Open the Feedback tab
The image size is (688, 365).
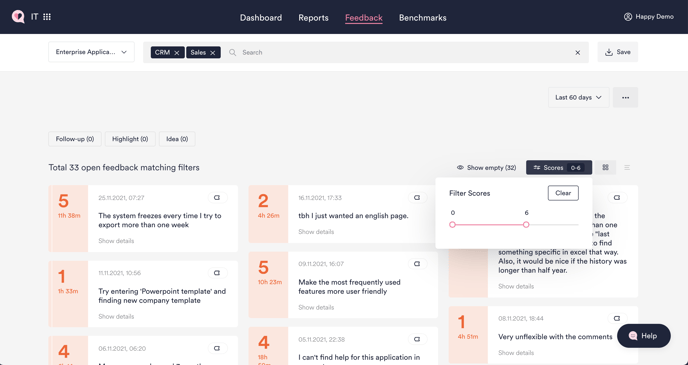tap(364, 18)
